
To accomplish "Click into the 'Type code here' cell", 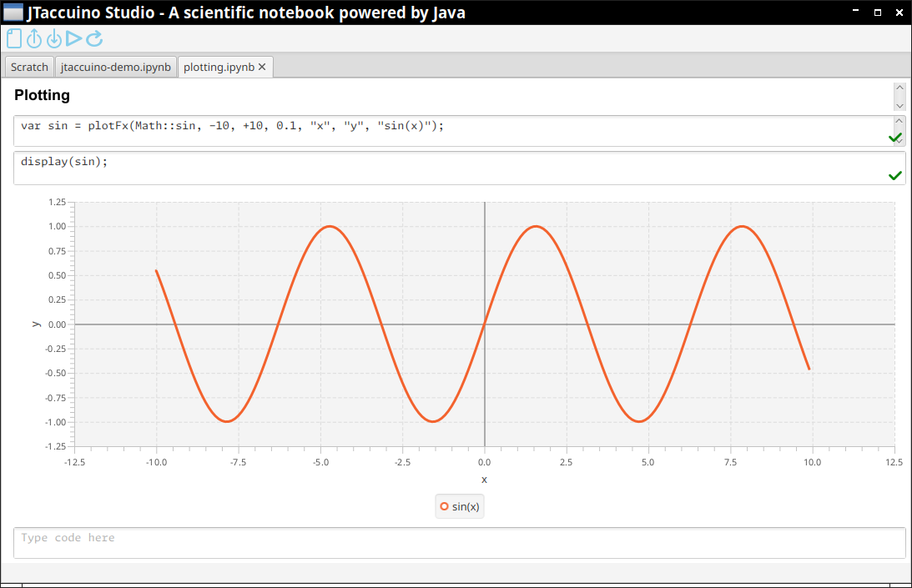I will [459, 542].
